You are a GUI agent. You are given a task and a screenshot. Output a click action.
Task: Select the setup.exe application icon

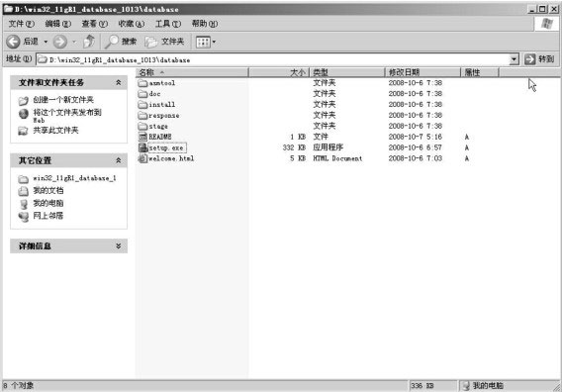tap(142, 147)
